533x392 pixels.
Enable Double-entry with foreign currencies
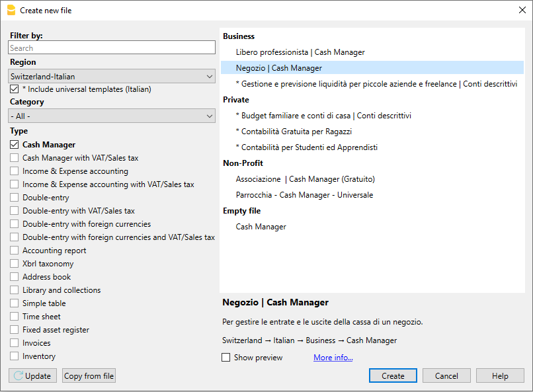(15, 224)
